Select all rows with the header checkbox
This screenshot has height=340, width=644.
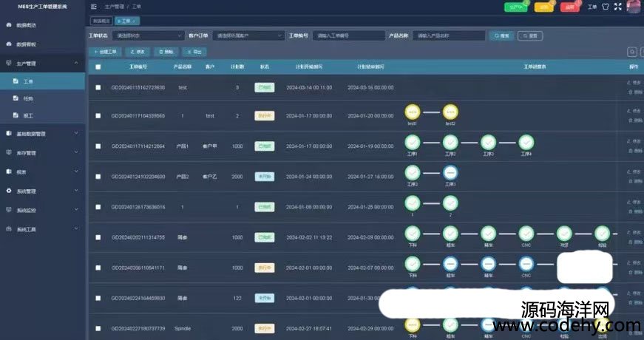(x=98, y=67)
